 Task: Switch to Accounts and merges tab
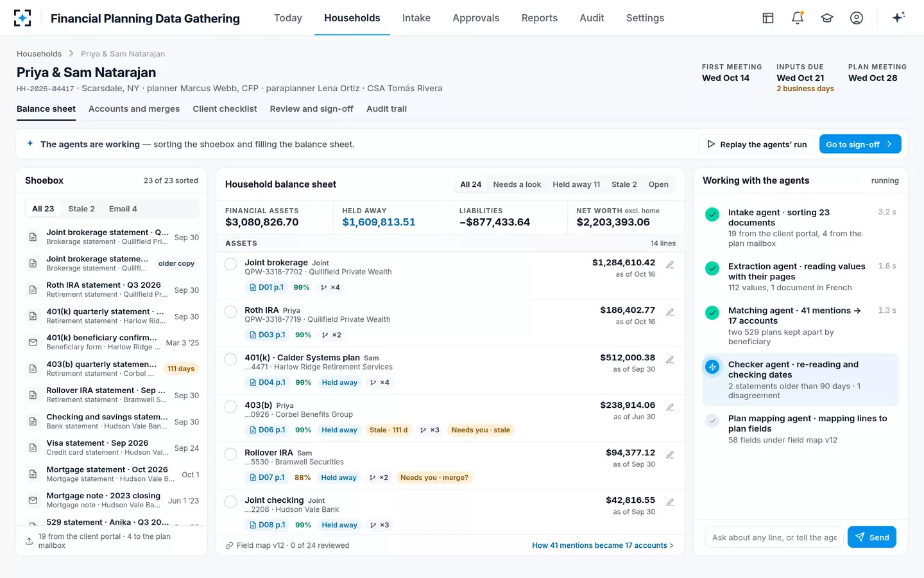(134, 109)
